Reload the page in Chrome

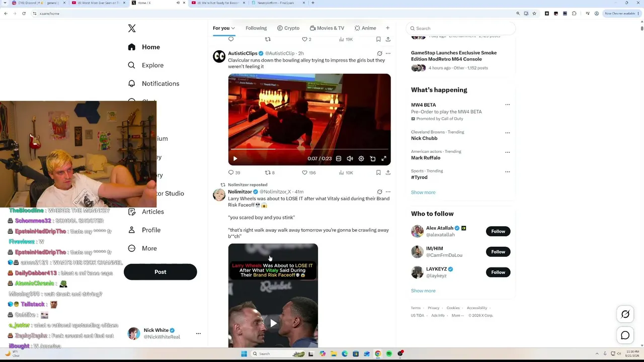click(24, 14)
